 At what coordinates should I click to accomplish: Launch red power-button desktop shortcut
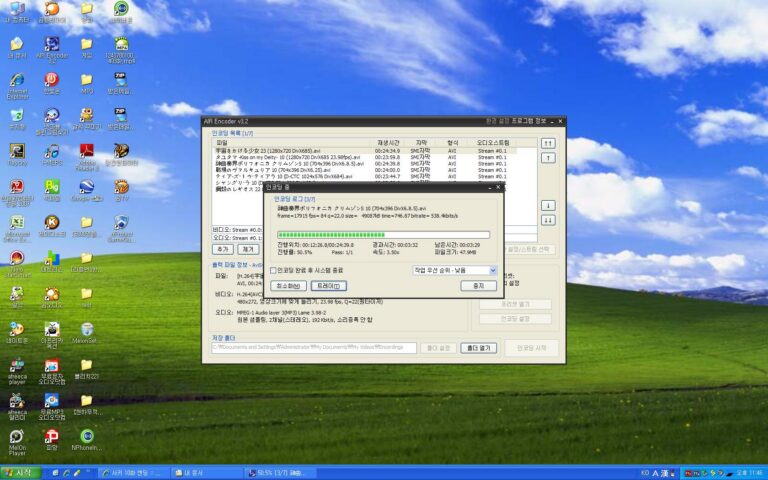click(51, 83)
